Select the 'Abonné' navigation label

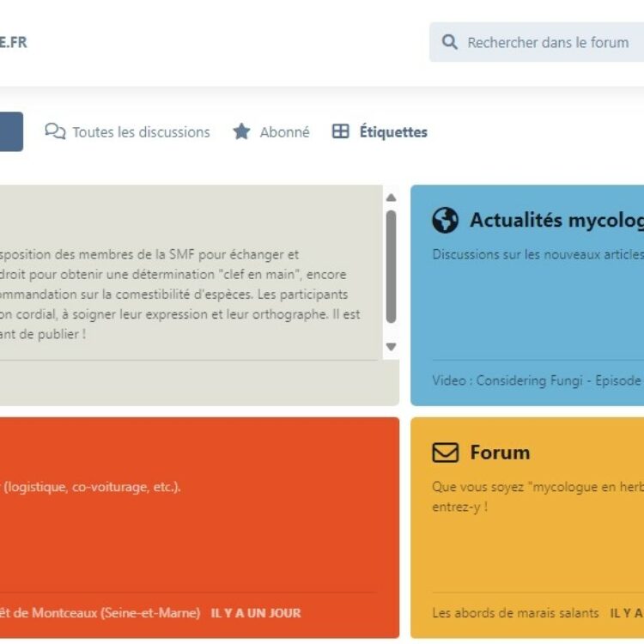click(x=284, y=132)
